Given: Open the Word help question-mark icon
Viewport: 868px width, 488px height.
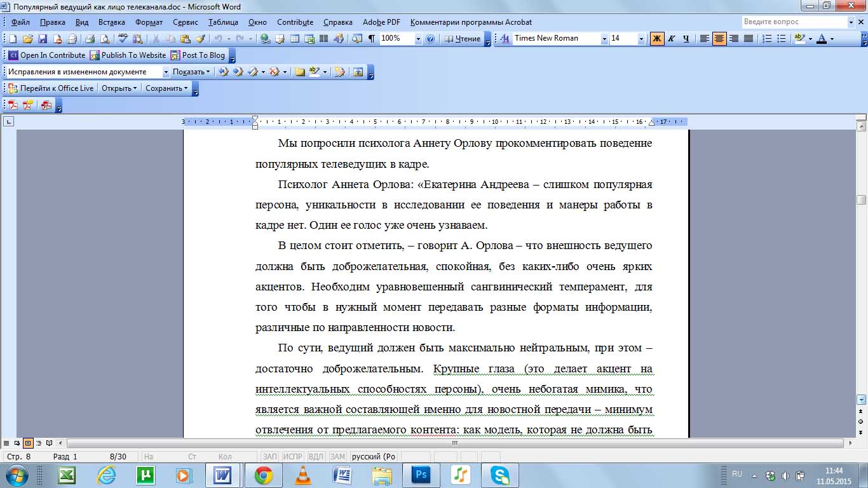Looking at the screenshot, I should tap(430, 39).
